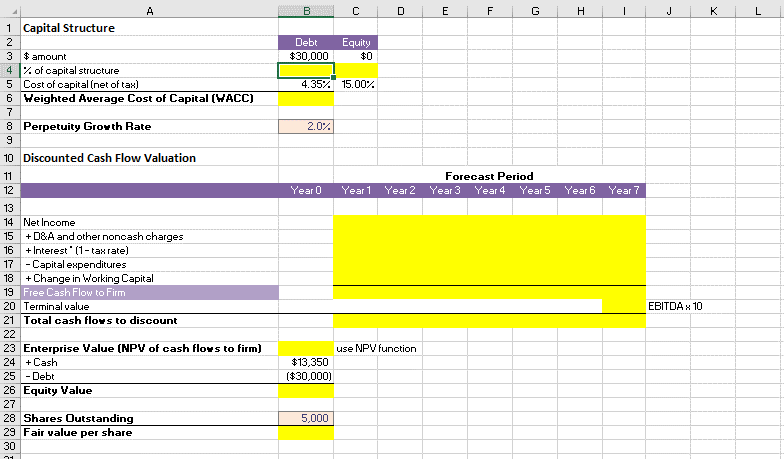Click the Weighted Average Cost of Capital label
784x459 pixels.
tap(138, 98)
